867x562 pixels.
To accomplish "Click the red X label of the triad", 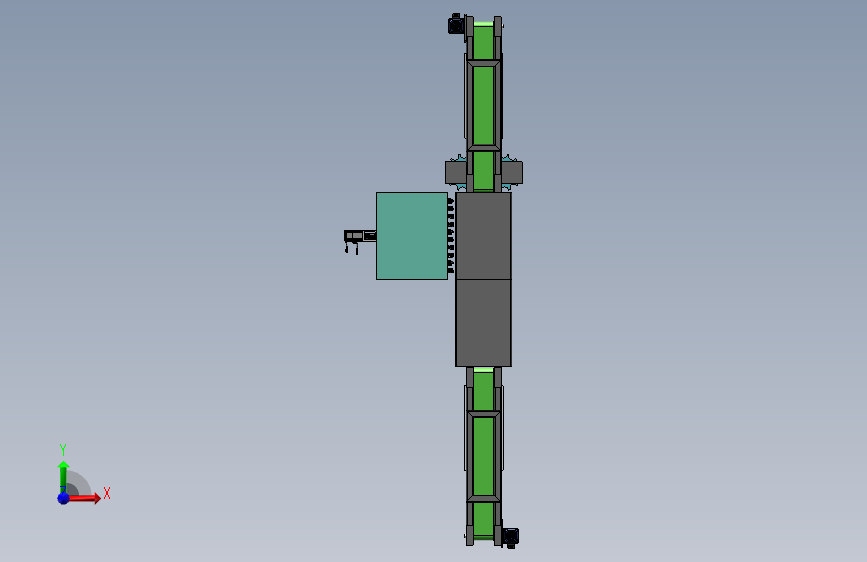I will [x=107, y=493].
